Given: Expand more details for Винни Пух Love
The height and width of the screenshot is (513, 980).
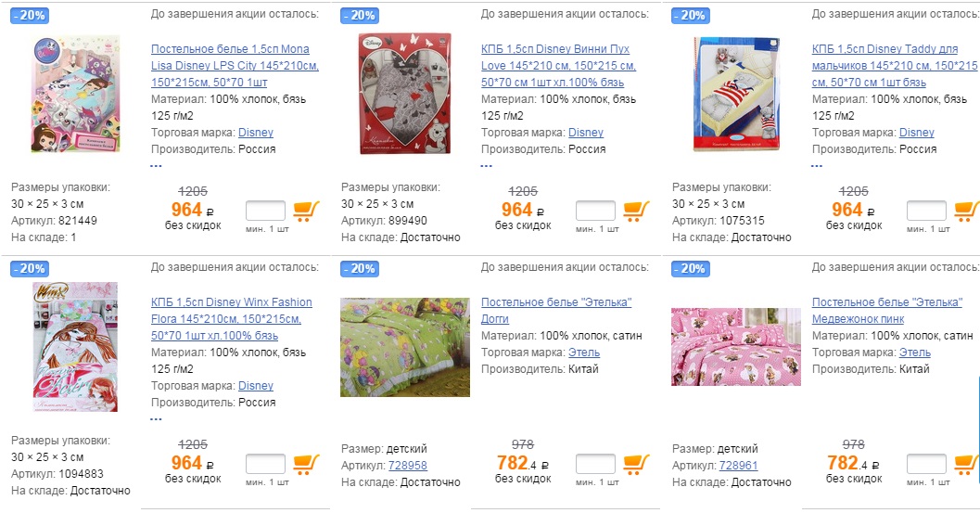Looking at the screenshot, I should point(487,165).
